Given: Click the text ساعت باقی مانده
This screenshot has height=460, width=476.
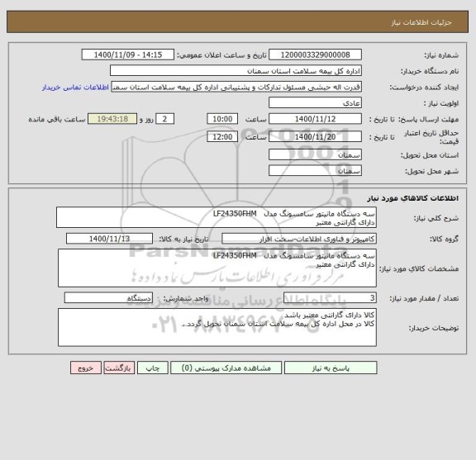Looking at the screenshot, I should (57, 119).
